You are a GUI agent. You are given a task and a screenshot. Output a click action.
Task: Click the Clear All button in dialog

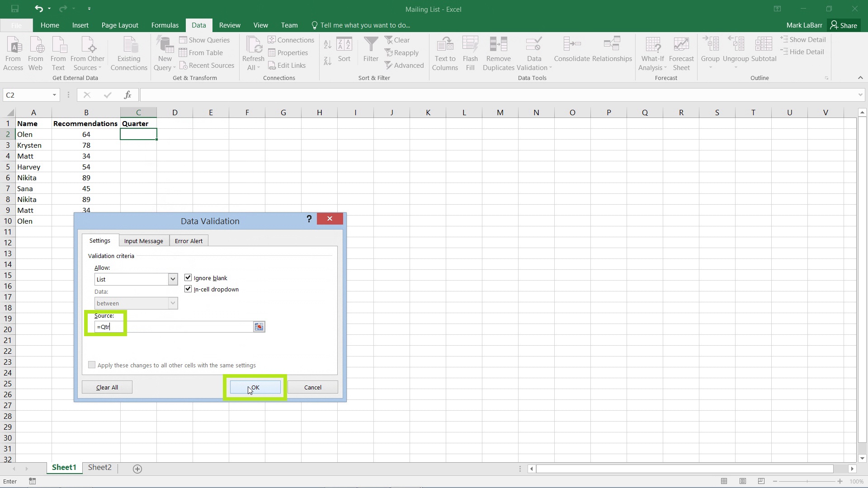pyautogui.click(x=107, y=387)
